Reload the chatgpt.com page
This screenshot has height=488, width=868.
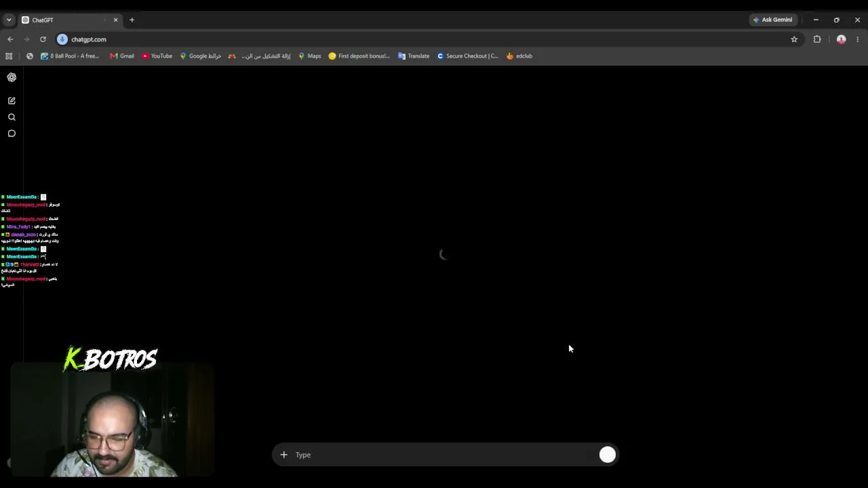coord(43,39)
